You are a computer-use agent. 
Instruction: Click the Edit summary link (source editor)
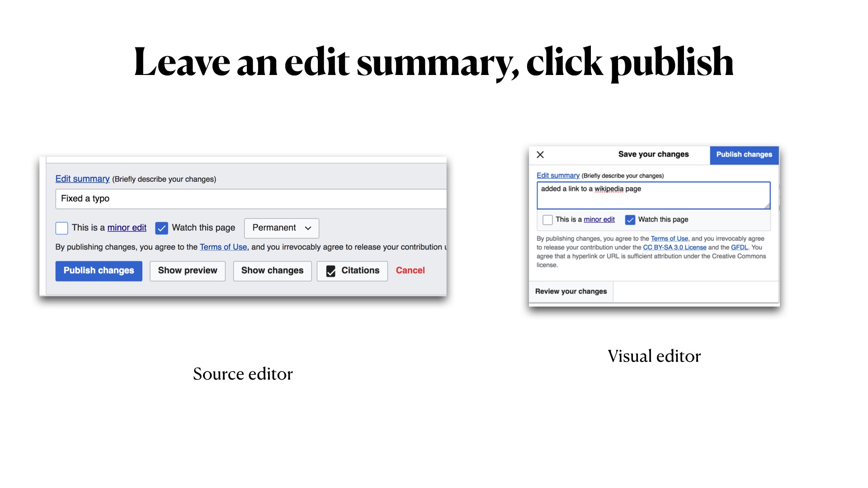pos(82,178)
